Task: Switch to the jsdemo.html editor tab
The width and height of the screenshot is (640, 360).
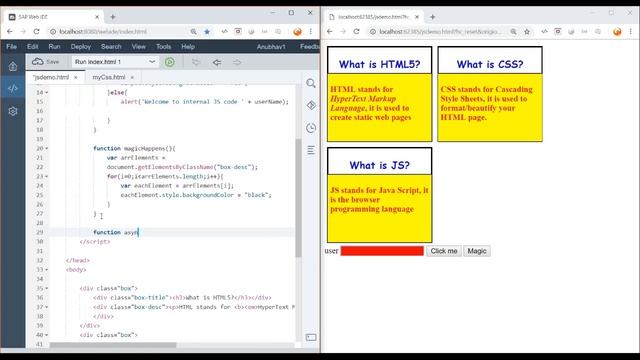Action: [51, 77]
